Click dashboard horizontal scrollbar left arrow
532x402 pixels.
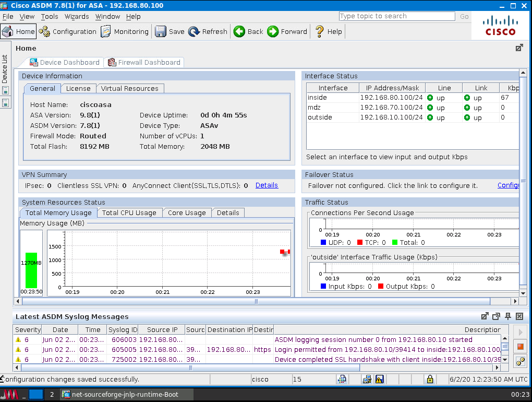pos(18,301)
